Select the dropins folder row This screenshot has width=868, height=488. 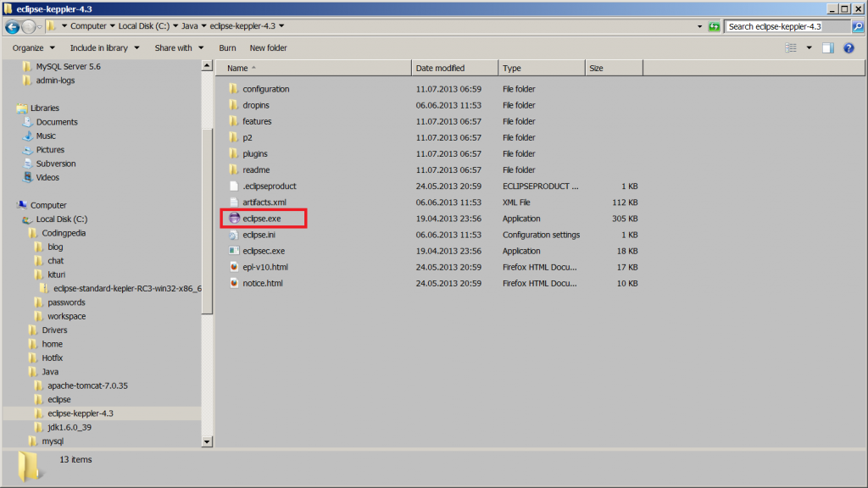(433, 105)
